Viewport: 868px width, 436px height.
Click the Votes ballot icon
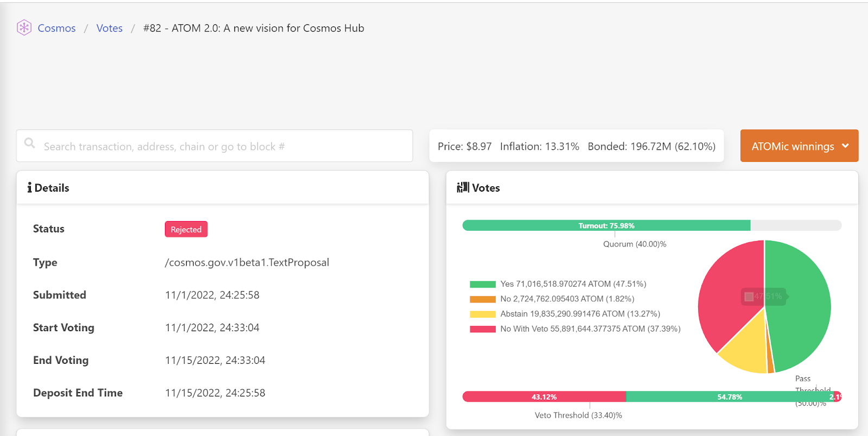point(463,188)
